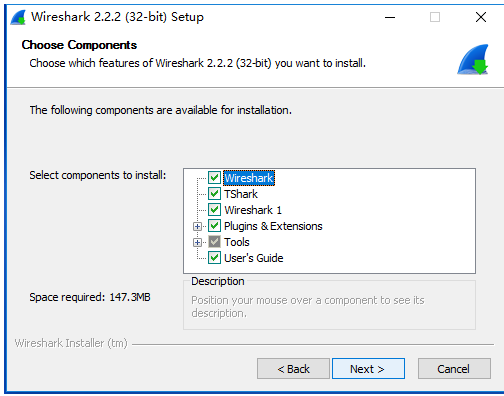Click the large Wireshark installer logo

click(x=473, y=59)
